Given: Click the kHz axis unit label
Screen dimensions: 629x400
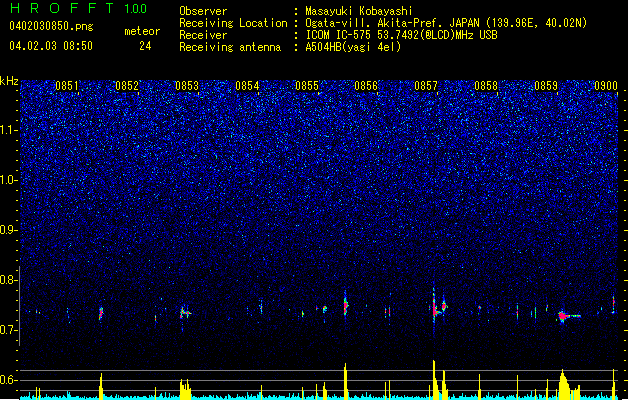Looking at the screenshot, I should pyautogui.click(x=9, y=81).
